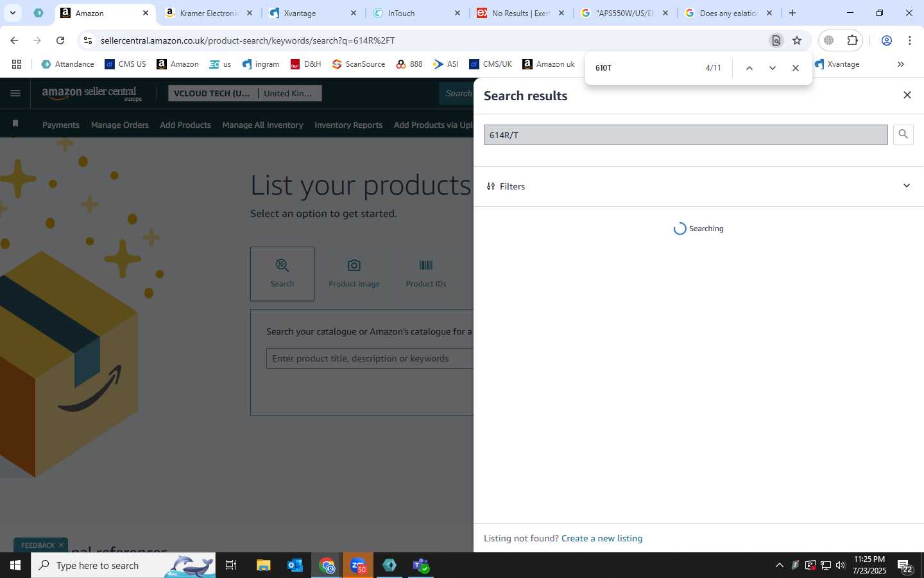Open the VCLOUD TECH account switcher

pyautogui.click(x=244, y=93)
